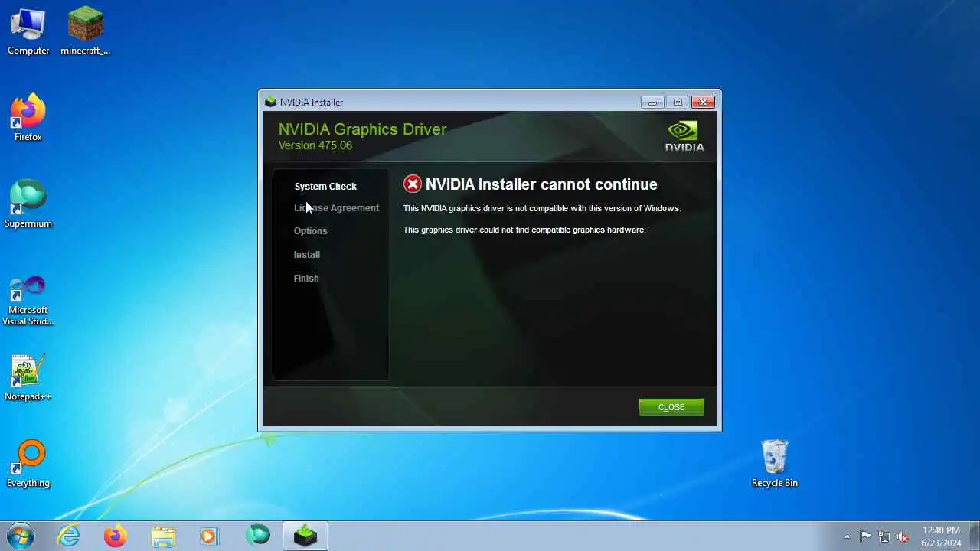Screen dimensions: 980x551
Task: Select the Install step
Action: pyautogui.click(x=307, y=255)
